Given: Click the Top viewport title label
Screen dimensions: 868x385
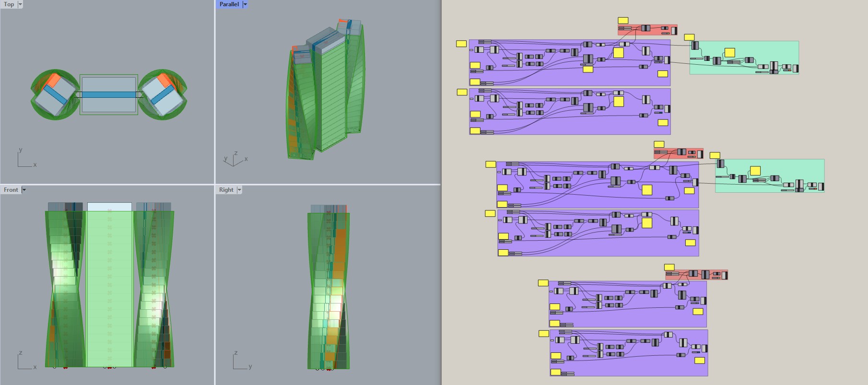Looking at the screenshot, I should (x=9, y=4).
